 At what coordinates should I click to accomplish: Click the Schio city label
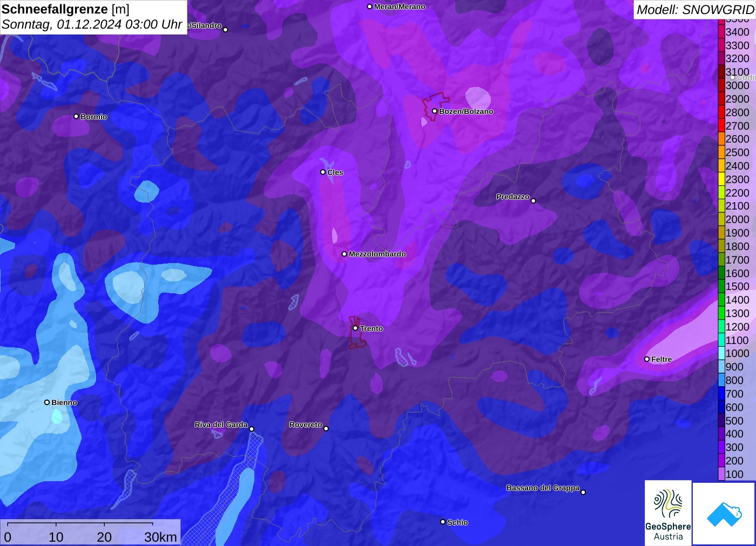tap(457, 522)
